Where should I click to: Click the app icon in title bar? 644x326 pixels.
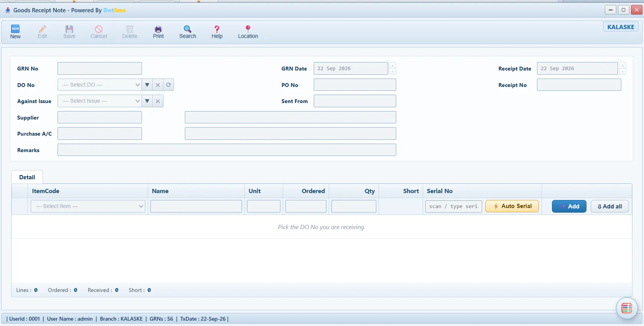[7, 10]
